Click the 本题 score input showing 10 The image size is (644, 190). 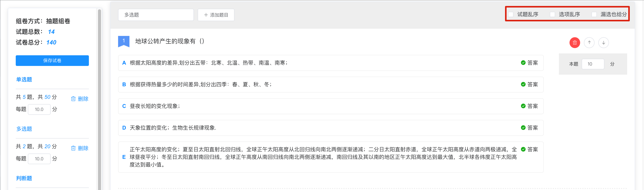593,64
